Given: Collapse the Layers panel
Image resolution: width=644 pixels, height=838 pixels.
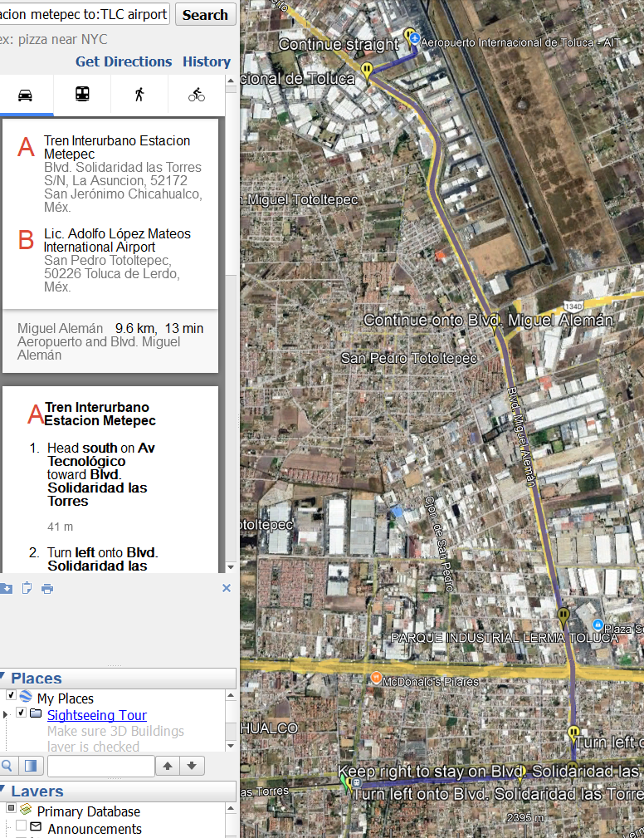Looking at the screenshot, I should (x=2, y=790).
